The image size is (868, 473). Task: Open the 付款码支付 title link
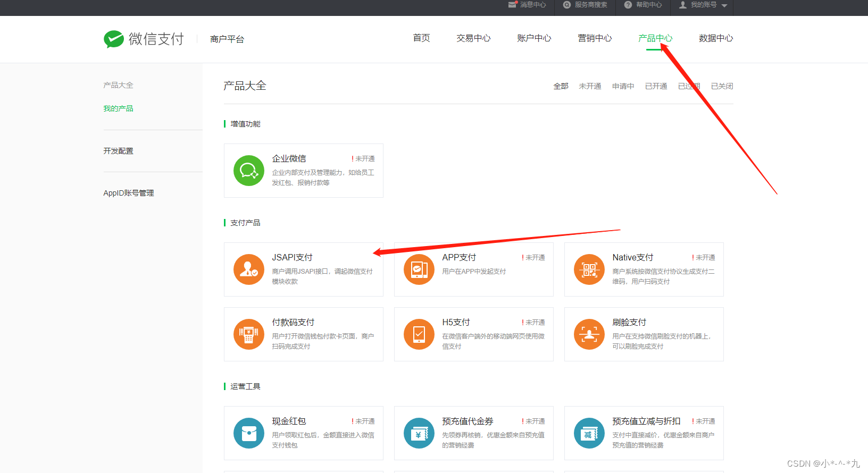(x=293, y=322)
